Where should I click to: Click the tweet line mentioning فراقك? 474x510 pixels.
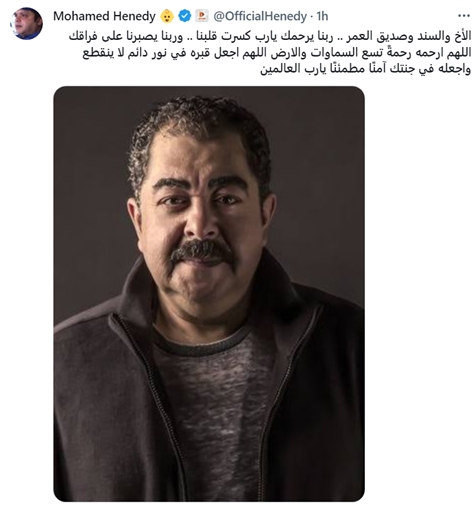[270, 36]
